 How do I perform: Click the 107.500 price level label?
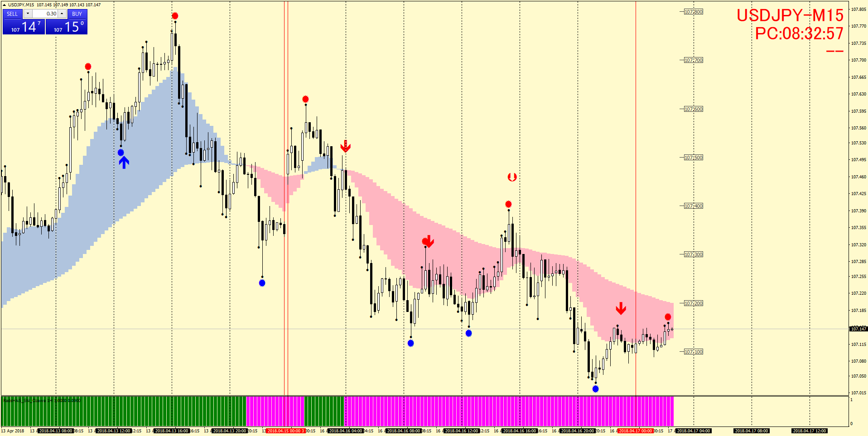pyautogui.click(x=694, y=158)
